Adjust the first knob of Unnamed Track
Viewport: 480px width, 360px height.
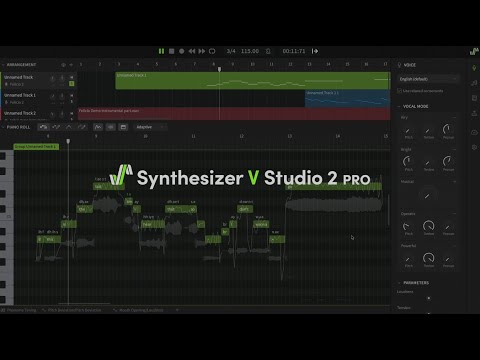(52, 79)
